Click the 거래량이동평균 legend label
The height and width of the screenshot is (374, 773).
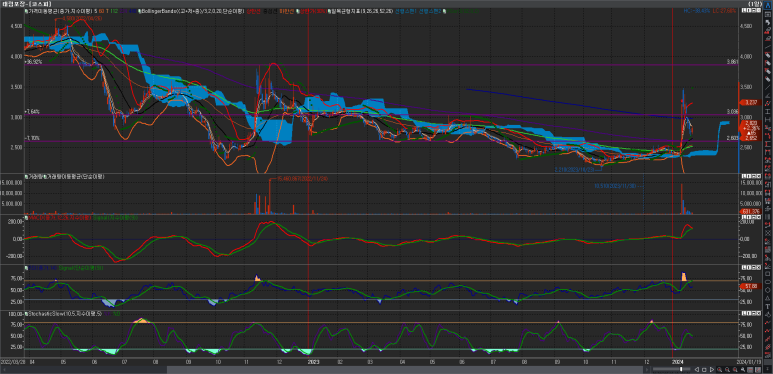click(75, 176)
